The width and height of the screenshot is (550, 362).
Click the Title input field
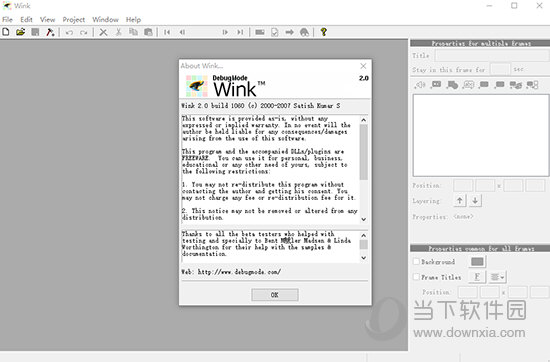pyautogui.click(x=492, y=55)
